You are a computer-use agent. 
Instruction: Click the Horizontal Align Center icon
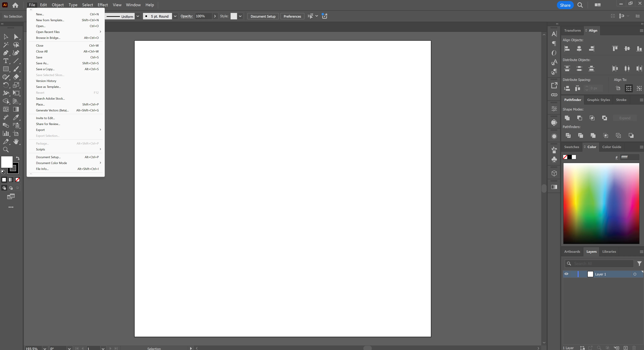pyautogui.click(x=579, y=49)
